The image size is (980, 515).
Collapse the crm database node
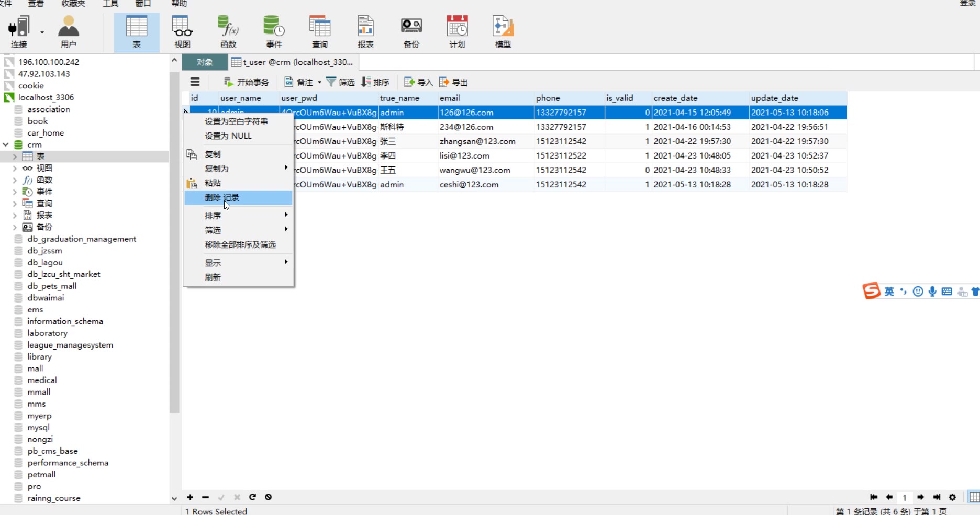pos(6,144)
